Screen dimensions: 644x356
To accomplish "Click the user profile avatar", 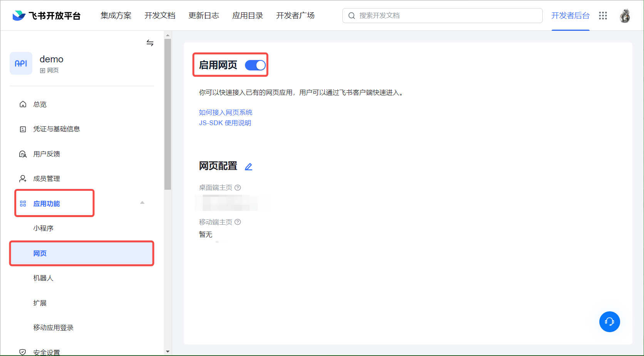I will [x=624, y=16].
